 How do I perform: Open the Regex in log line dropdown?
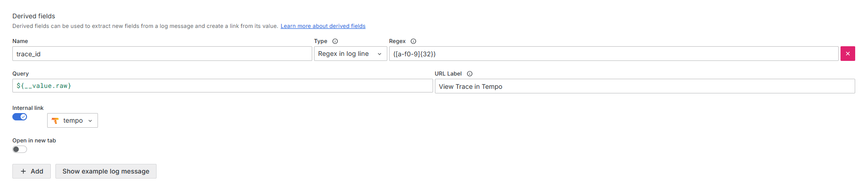tap(350, 54)
